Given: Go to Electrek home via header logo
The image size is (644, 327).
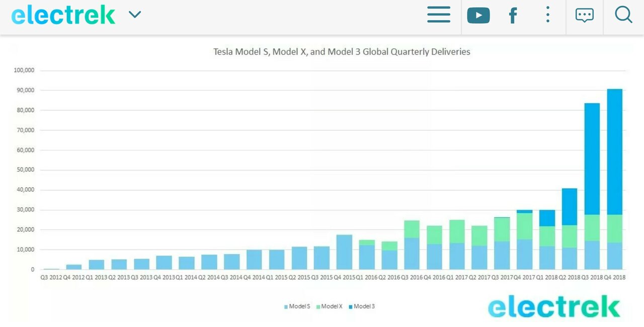Looking at the screenshot, I should click(x=63, y=15).
